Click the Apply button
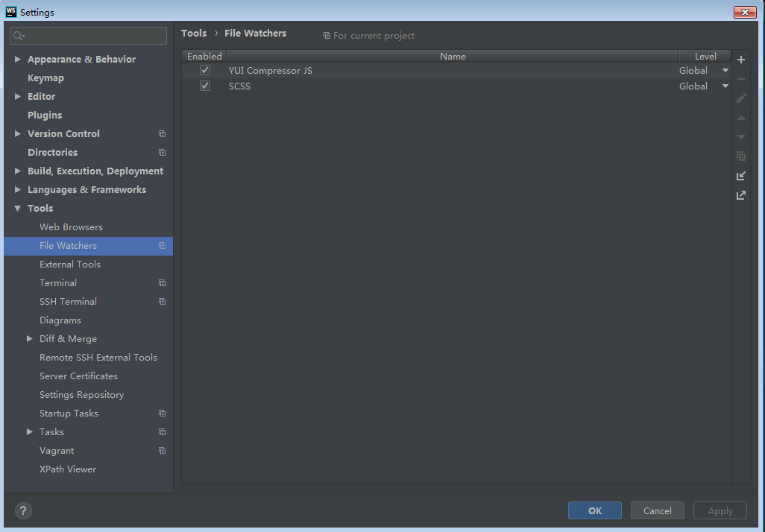Screen dimensions: 765x532 point(720,510)
